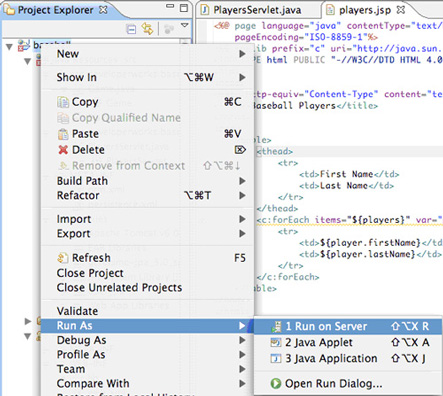
Task: Click the Last Name table cell code
Action: (x=346, y=186)
